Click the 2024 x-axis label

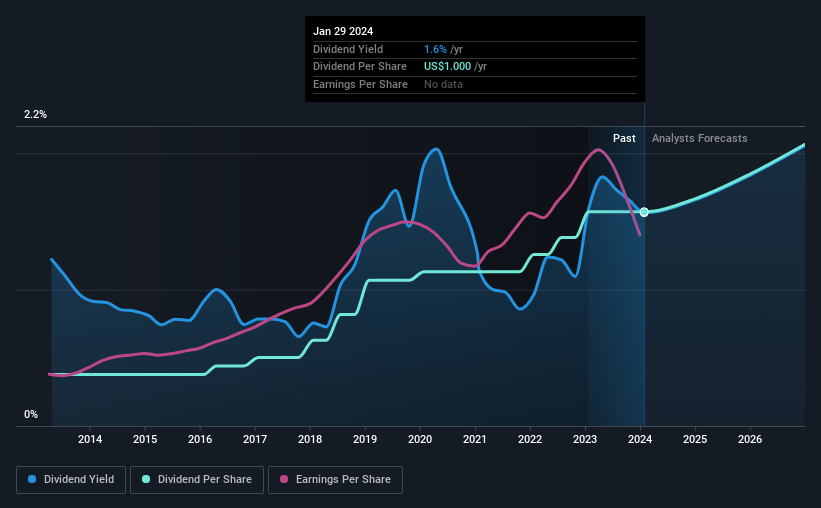coord(640,439)
